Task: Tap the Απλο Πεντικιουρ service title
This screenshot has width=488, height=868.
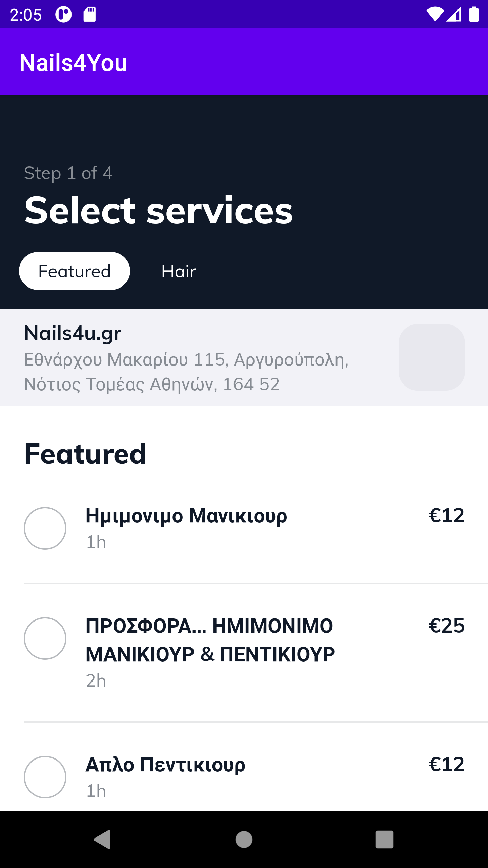Action: click(165, 765)
